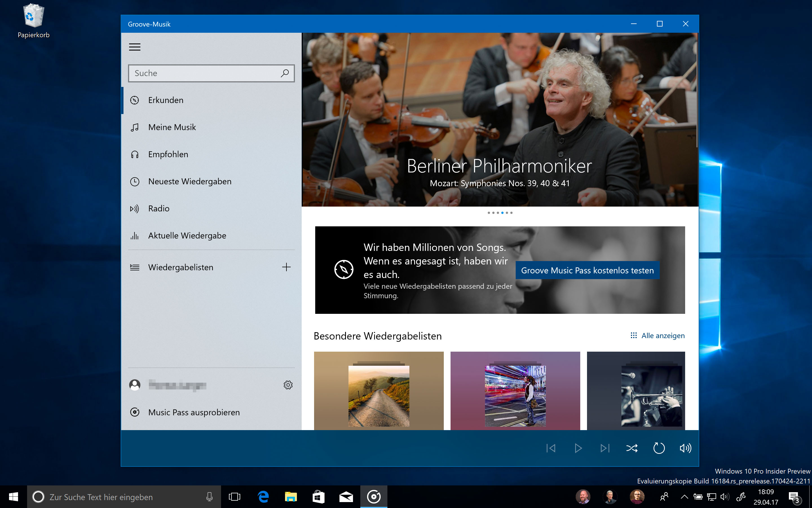Open the network tray icon
This screenshot has width=812, height=508.
(711, 497)
